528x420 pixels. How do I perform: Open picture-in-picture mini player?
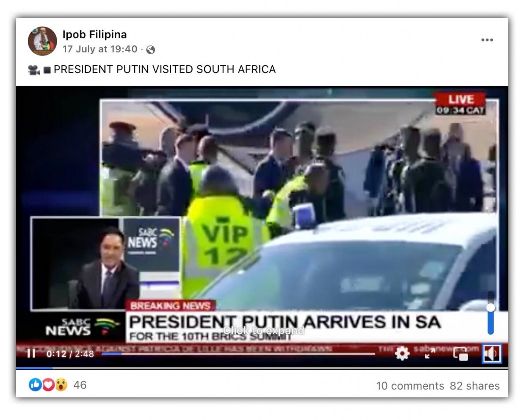(x=461, y=354)
